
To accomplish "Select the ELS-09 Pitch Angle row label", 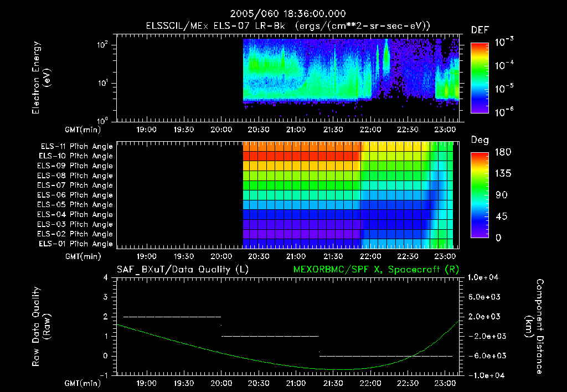I will click(x=75, y=166).
